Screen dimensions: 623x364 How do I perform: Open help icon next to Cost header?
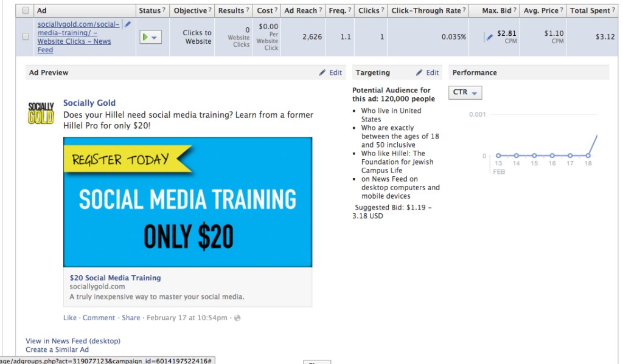[276, 10]
